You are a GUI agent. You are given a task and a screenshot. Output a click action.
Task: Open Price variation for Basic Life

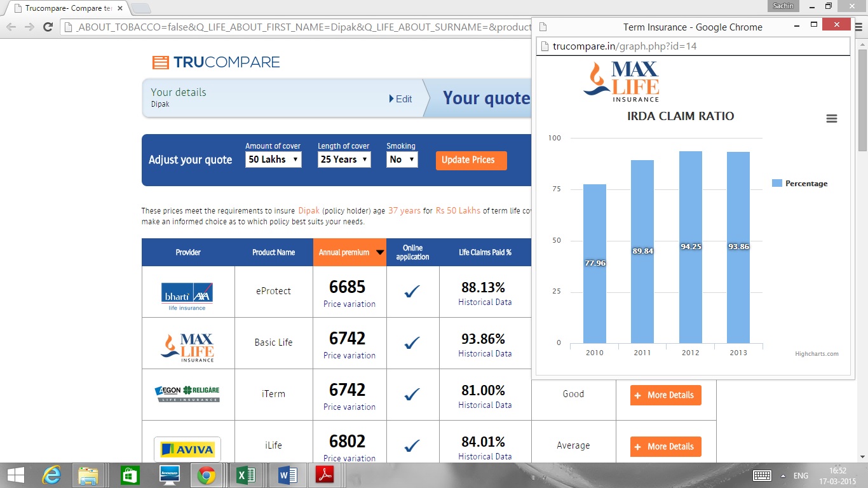(349, 355)
